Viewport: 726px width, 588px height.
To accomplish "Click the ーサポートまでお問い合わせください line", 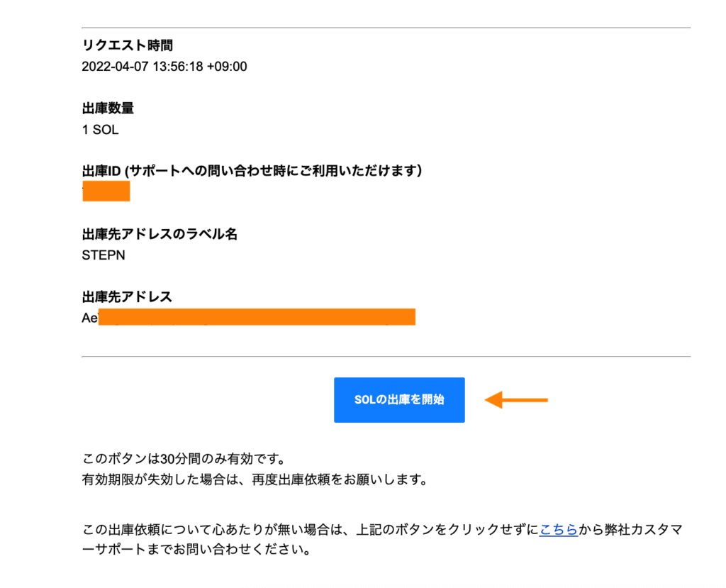I will [x=196, y=550].
